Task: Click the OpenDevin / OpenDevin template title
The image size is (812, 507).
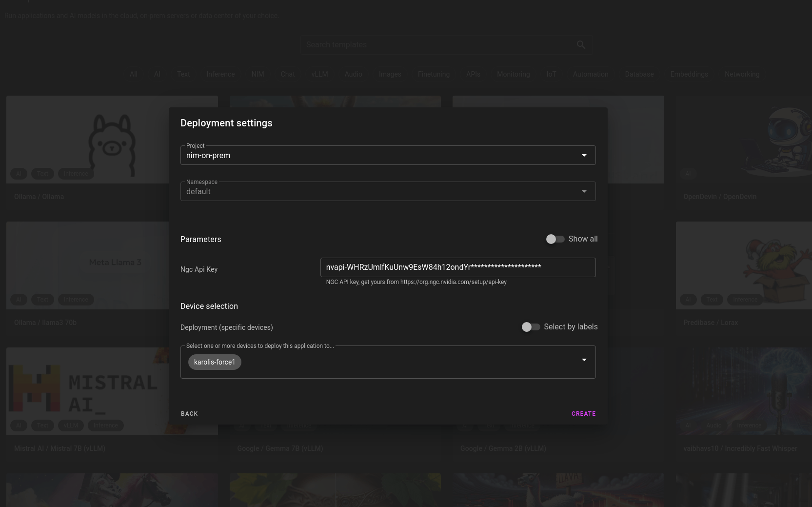Action: tap(720, 197)
